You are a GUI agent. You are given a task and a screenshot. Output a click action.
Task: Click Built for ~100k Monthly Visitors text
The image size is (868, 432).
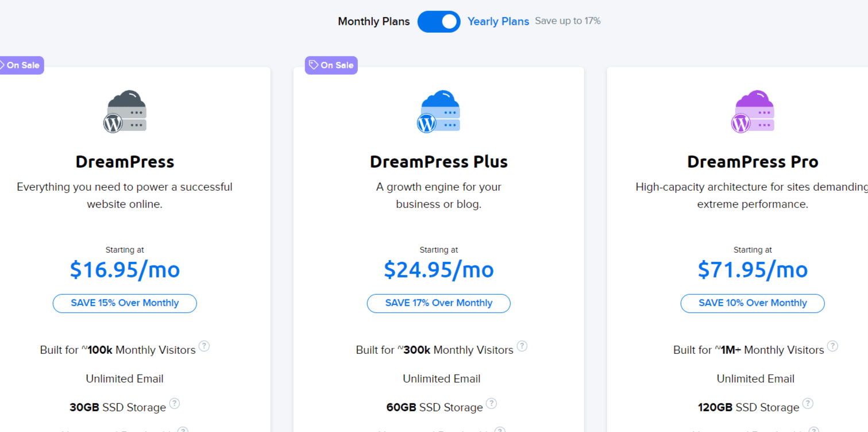(118, 350)
